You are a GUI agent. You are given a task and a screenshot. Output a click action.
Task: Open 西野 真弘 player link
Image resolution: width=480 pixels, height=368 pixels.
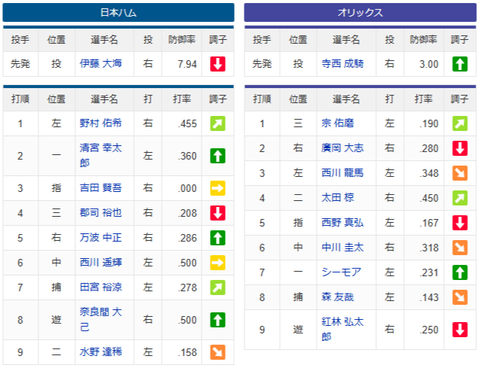(342, 222)
